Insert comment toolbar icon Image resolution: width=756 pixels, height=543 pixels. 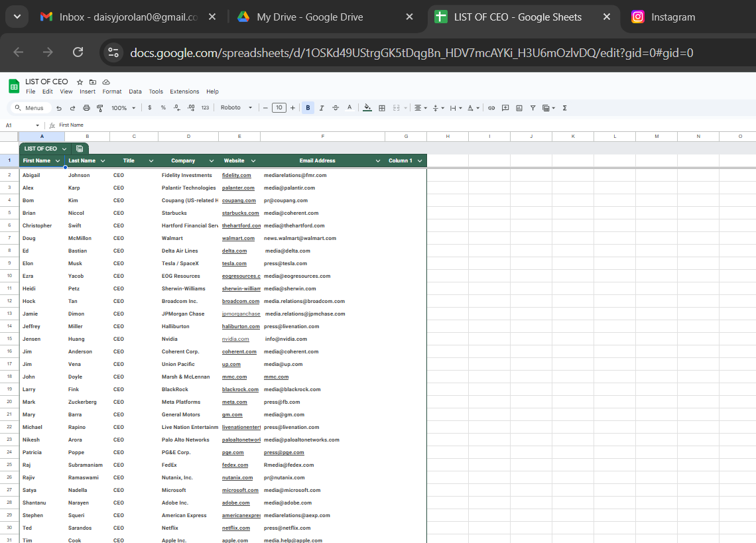coord(505,108)
